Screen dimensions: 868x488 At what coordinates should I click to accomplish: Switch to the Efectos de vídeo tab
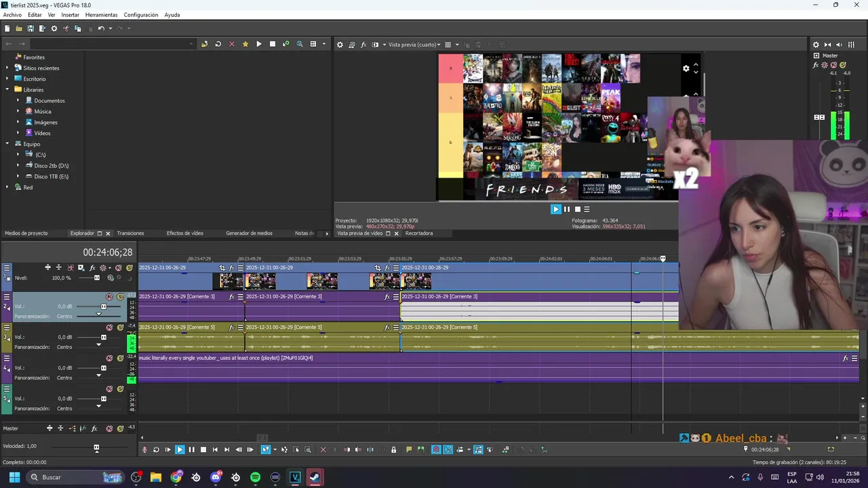[185, 233]
